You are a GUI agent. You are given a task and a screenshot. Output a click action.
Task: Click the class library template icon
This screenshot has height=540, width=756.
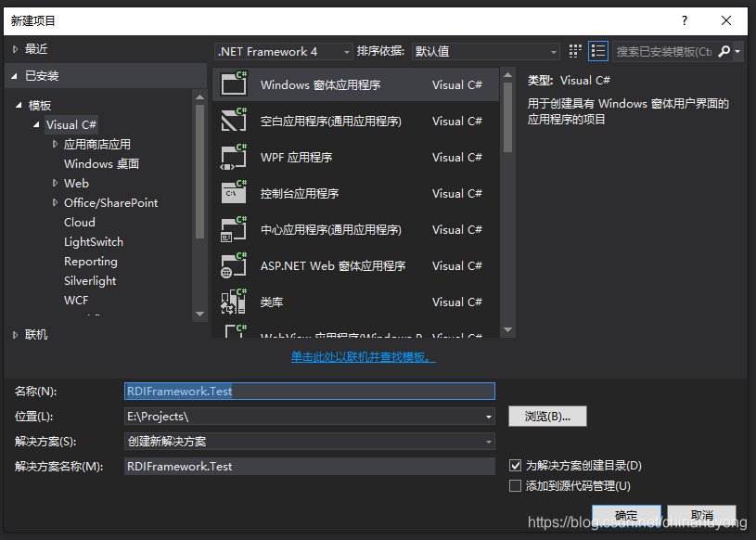pyautogui.click(x=234, y=302)
